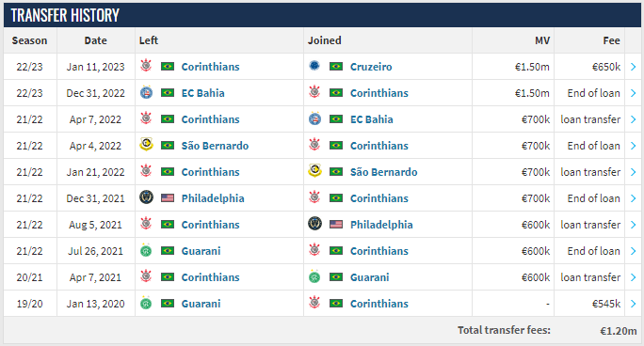Open Philadelphia link in Left column
Viewport: 644px width, 346px height.
pos(213,198)
